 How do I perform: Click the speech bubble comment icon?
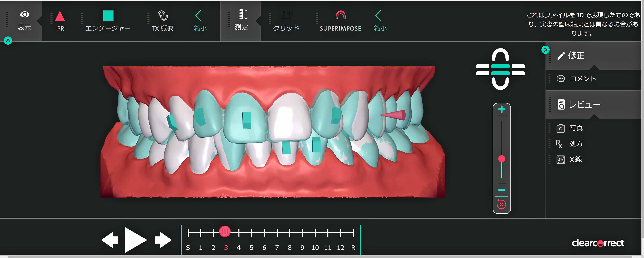[560, 79]
